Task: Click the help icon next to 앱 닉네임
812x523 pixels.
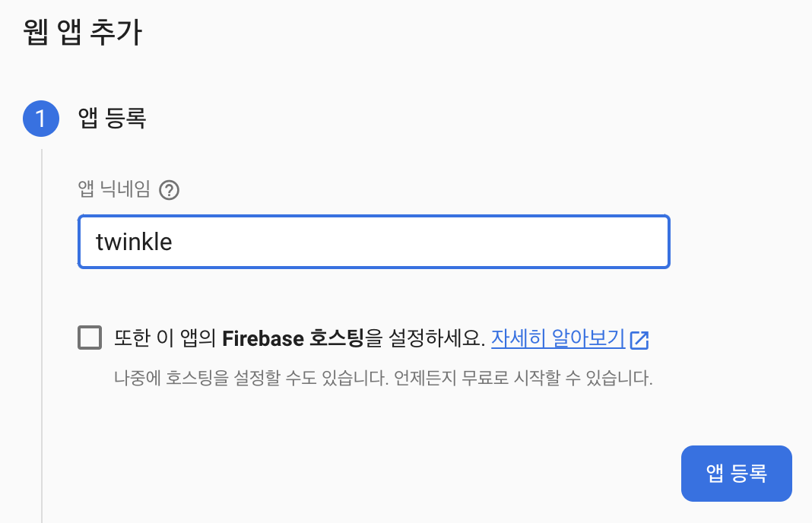Action: coord(170,190)
